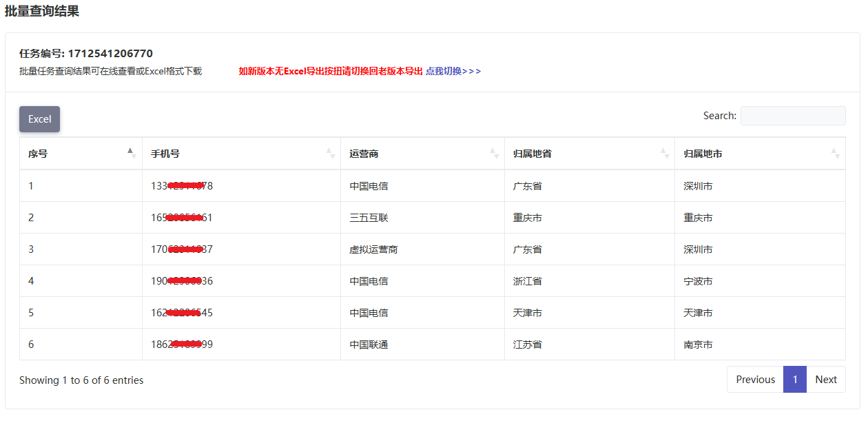The width and height of the screenshot is (868, 421).
Task: Sort table by 序号 column arrow
Action: tap(131, 153)
